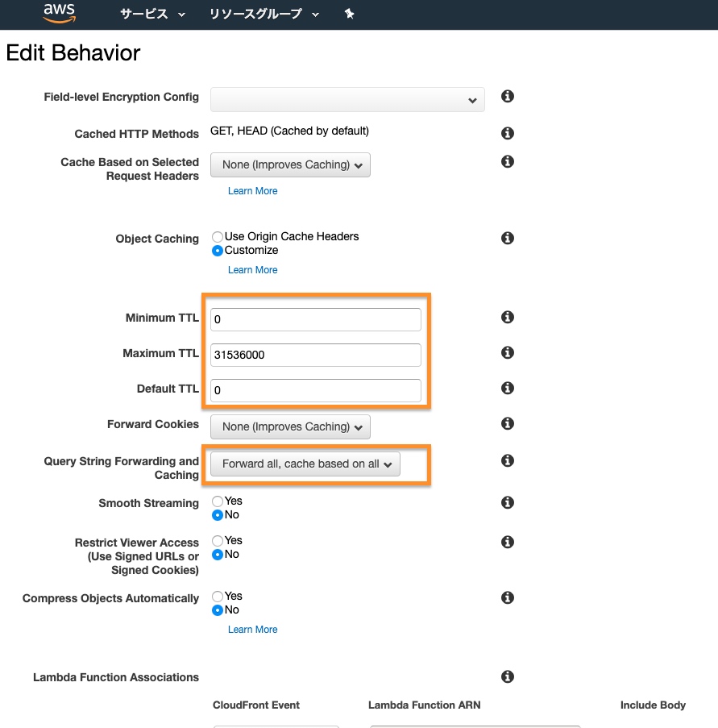Enable Smooth Streaming by selecting Yes
Image resolution: width=718 pixels, height=728 pixels.
tap(218, 501)
